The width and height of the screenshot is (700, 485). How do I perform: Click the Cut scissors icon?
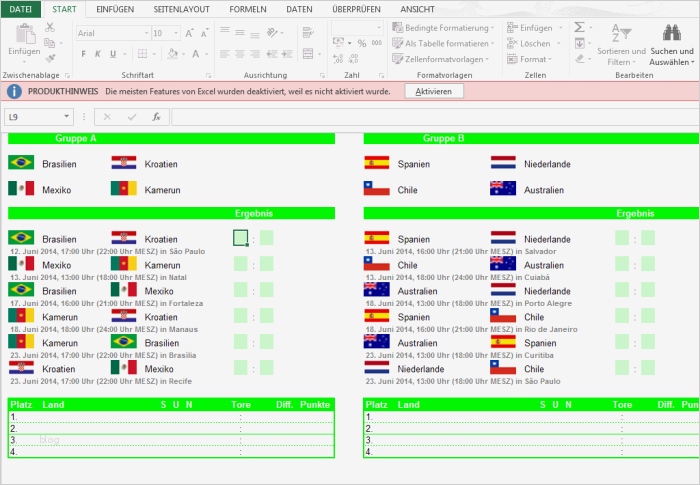[x=50, y=28]
